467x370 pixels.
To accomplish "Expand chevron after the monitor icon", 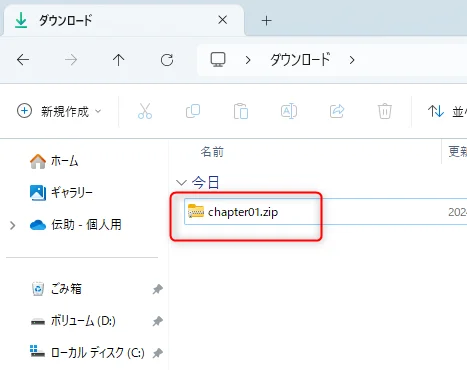I will 248,60.
